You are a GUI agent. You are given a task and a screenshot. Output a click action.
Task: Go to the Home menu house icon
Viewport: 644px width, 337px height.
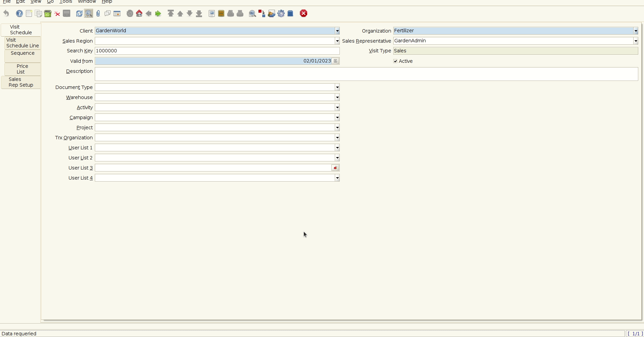139,13
